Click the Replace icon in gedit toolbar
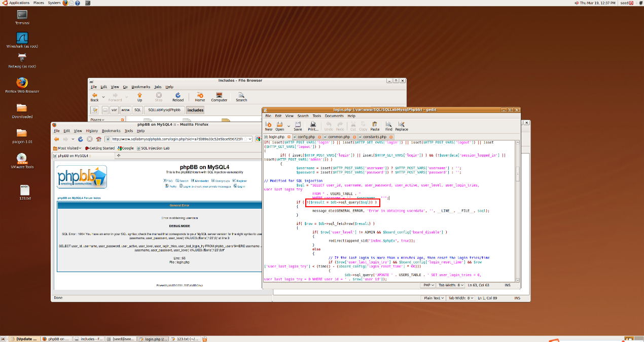 click(x=402, y=126)
